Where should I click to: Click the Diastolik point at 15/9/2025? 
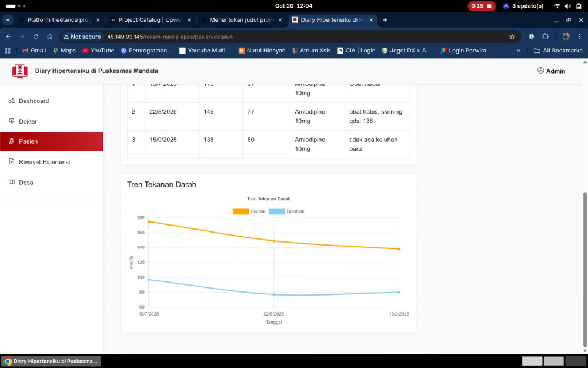pos(399,292)
